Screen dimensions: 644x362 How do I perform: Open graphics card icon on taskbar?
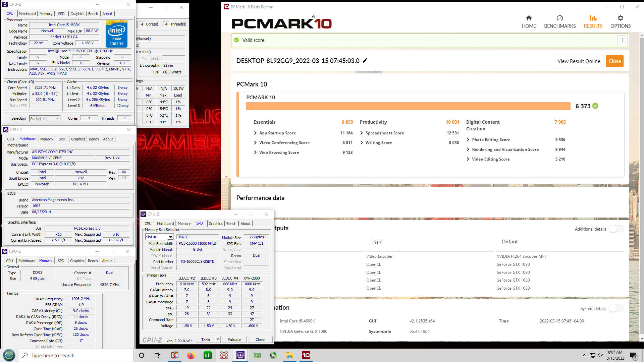[x=257, y=355]
